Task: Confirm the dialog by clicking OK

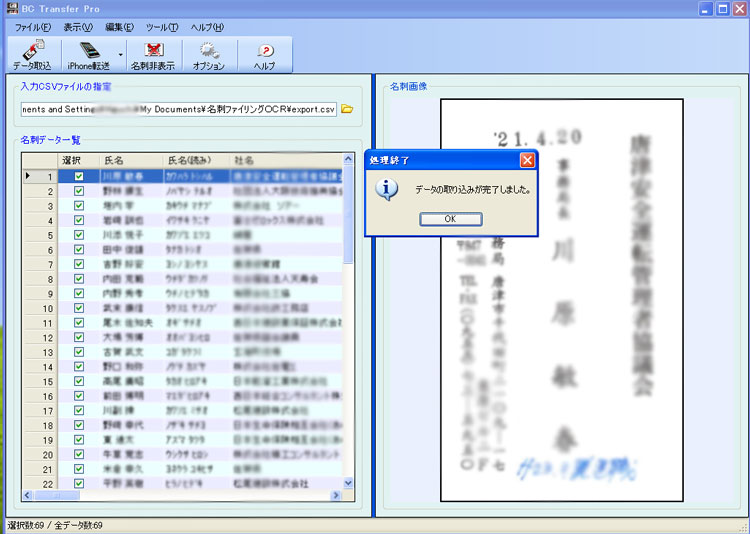Action: (x=451, y=219)
